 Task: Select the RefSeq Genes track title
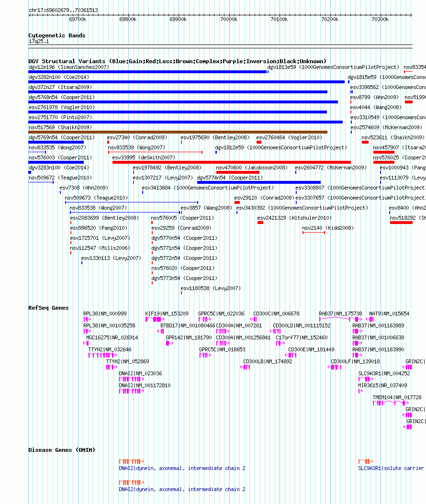point(48,308)
